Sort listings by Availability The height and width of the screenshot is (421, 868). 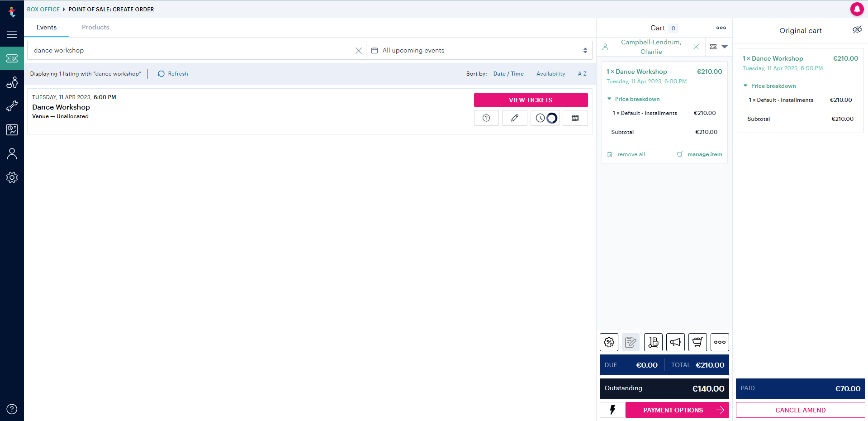pyautogui.click(x=550, y=74)
